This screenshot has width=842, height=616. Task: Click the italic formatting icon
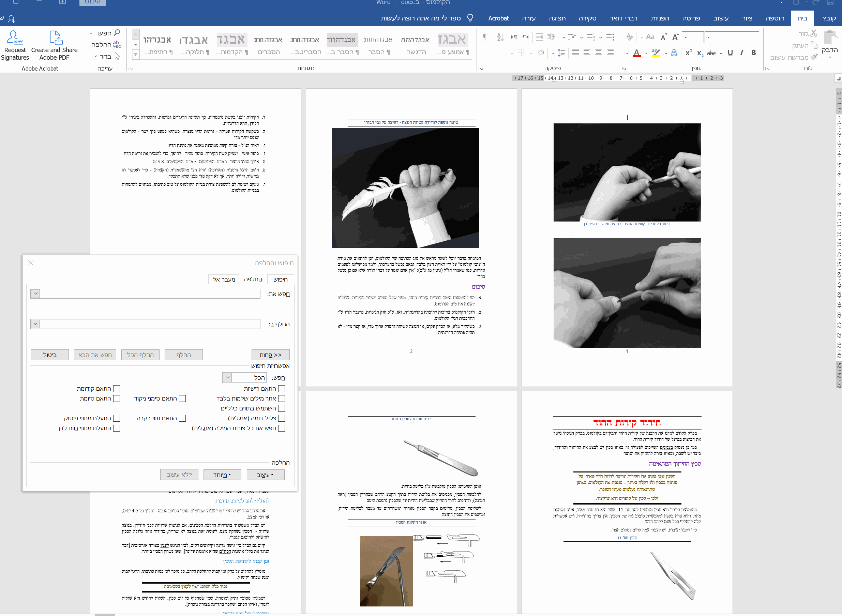tap(742, 52)
